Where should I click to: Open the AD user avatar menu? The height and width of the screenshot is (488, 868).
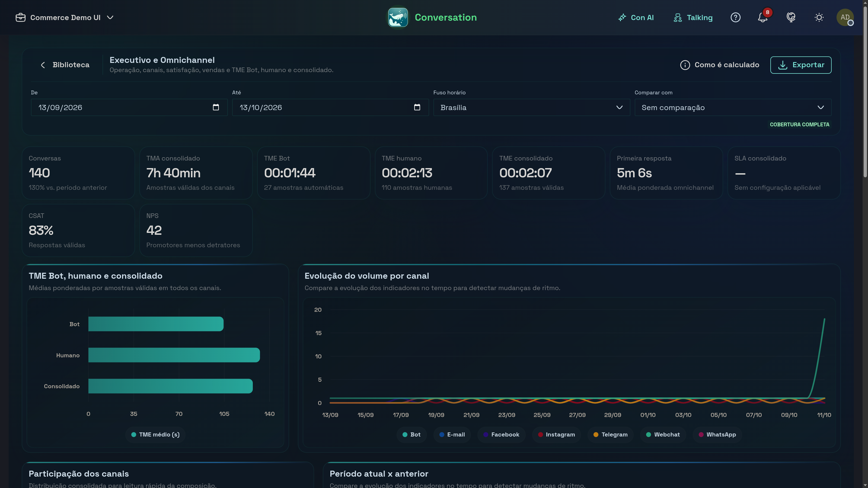click(x=845, y=18)
